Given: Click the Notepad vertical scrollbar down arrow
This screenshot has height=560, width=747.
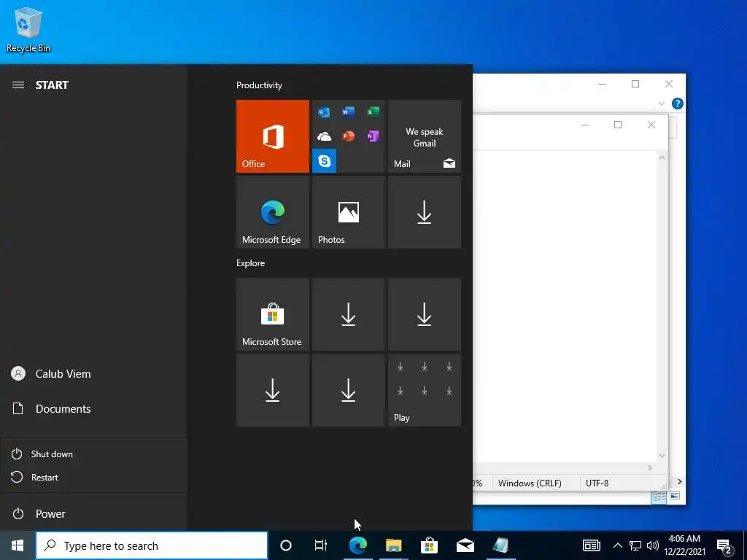Looking at the screenshot, I should 662,456.
